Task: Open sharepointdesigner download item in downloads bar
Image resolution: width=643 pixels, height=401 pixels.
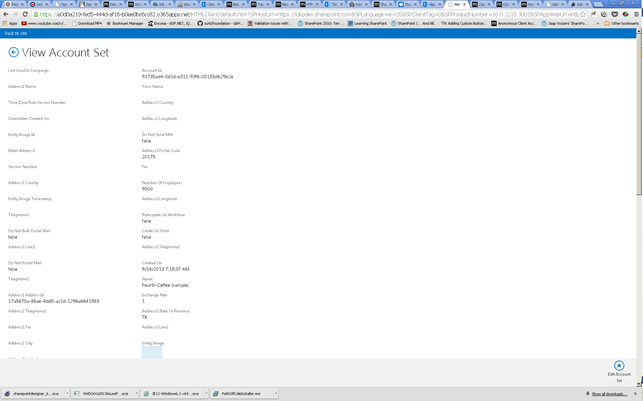Action: (30, 394)
